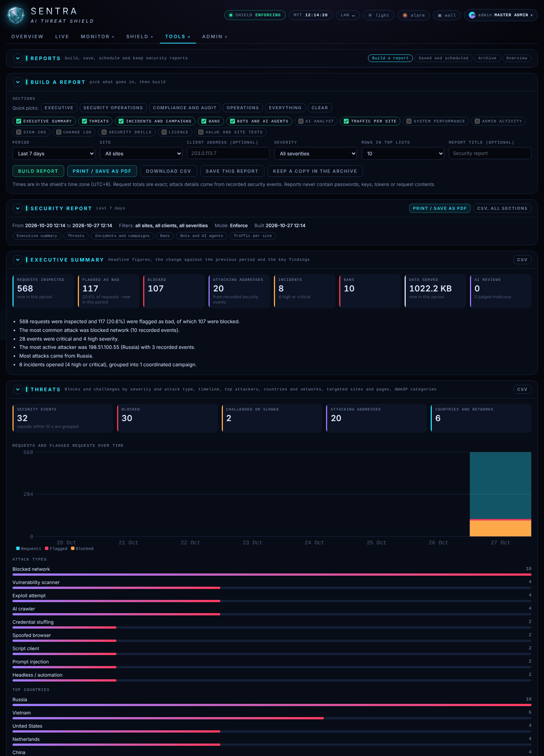The height and width of the screenshot is (756, 544).
Task: Open the Shield menu
Action: pos(140,37)
